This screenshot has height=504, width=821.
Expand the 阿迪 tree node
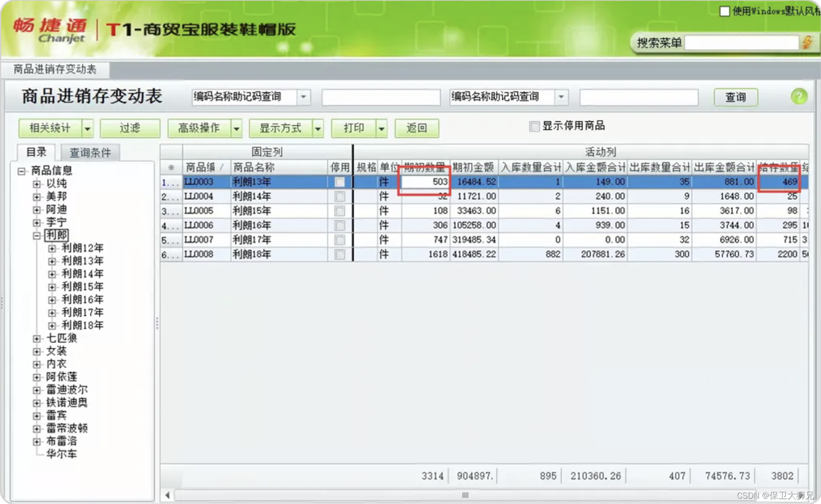coord(37,209)
